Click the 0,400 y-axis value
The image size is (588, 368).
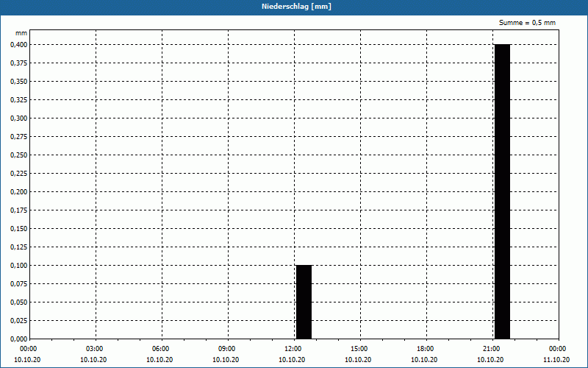[19, 45]
